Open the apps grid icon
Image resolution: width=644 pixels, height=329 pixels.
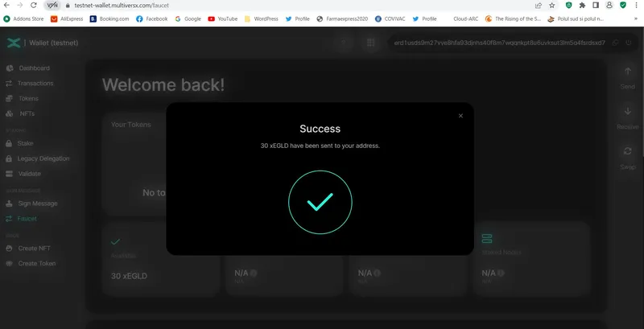click(x=370, y=43)
